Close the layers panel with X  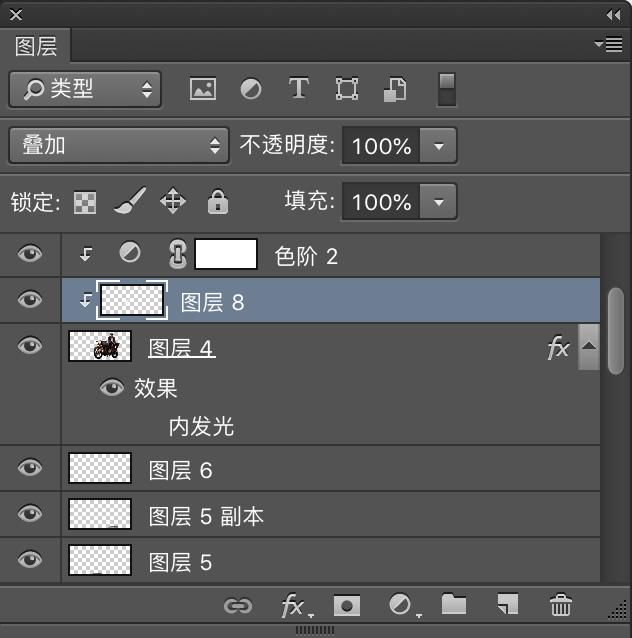coord(16,15)
